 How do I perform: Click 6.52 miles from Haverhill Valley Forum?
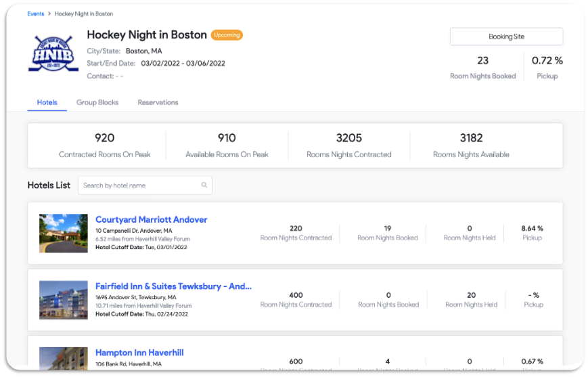143,239
